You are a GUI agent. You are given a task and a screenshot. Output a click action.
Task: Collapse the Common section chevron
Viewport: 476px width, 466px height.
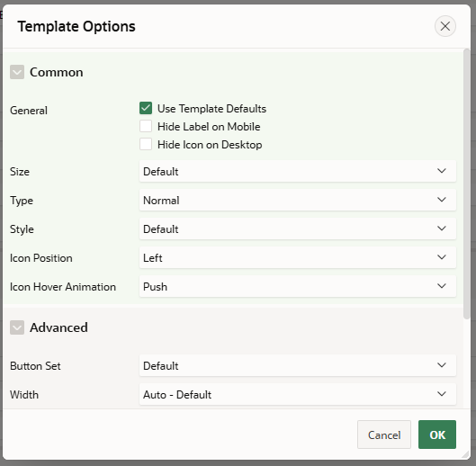click(x=17, y=72)
